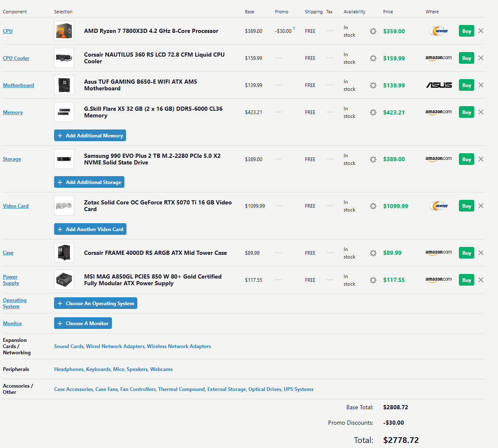Click the Amazon logo in the Memory row
The width and height of the screenshot is (498, 448).
click(x=438, y=112)
